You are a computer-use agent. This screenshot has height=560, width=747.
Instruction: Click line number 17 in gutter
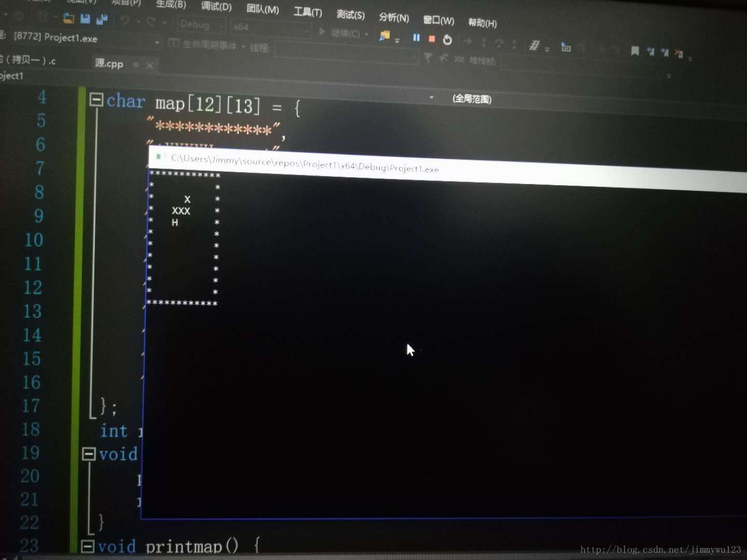click(31, 405)
